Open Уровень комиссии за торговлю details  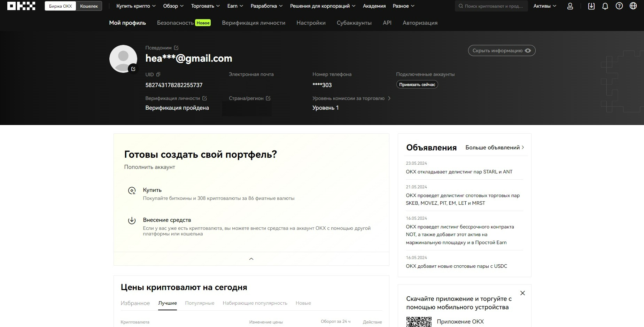coord(351,98)
